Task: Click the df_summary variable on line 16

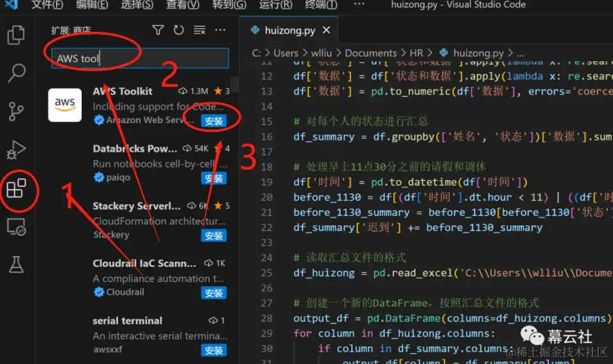Action: (x=324, y=137)
